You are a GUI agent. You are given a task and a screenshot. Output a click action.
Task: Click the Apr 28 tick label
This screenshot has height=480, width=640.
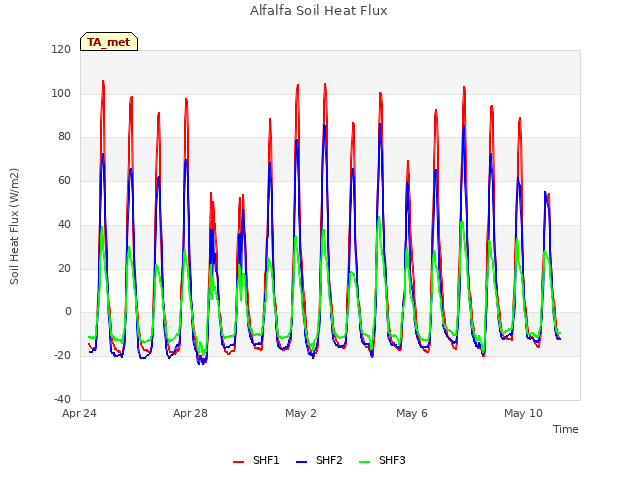[190, 413]
